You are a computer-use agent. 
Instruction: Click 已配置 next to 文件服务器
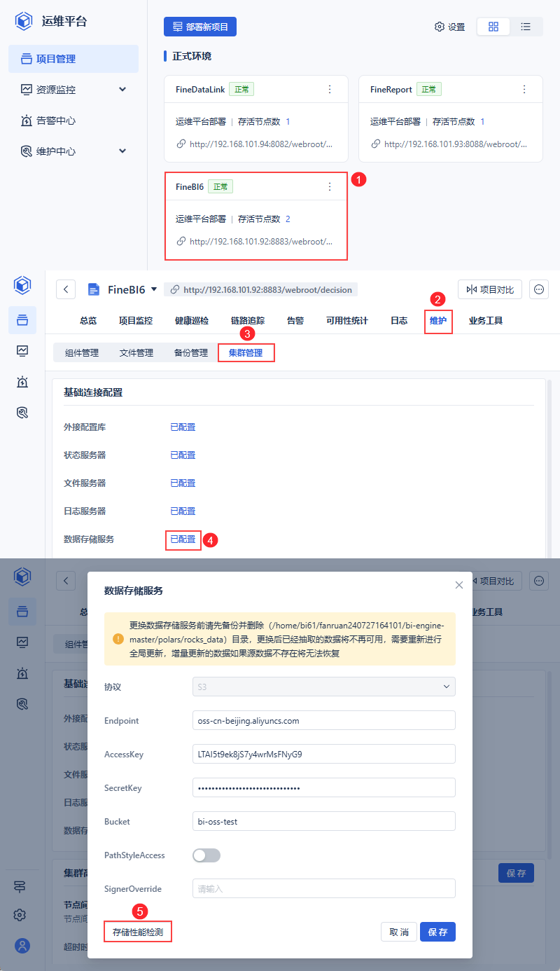pyautogui.click(x=183, y=483)
